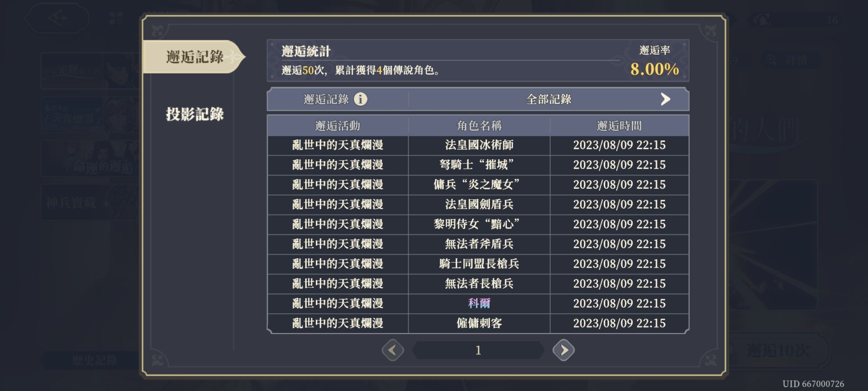Go to the next records page arrow
Image resolution: width=868 pixels, height=391 pixels.
coord(563,350)
